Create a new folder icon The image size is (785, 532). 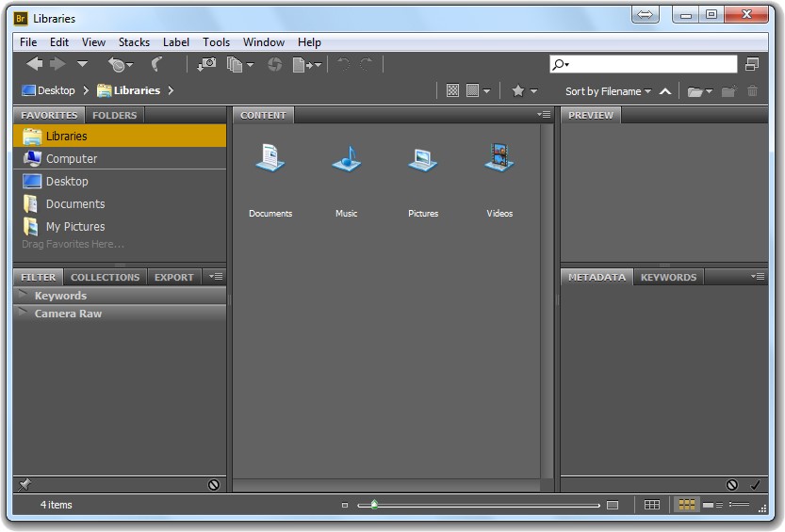coord(729,91)
